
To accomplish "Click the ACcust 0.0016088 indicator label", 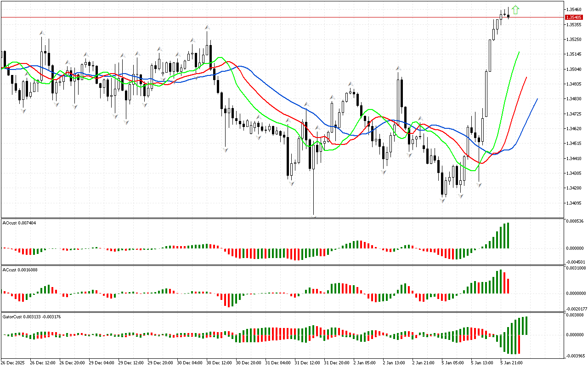I will 20,270.
